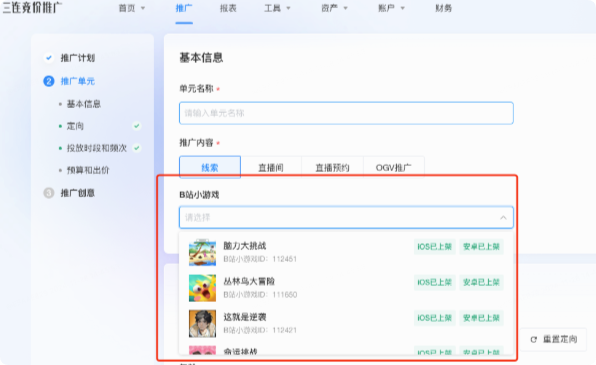Go to the 财务 tab
Viewport: 596px width, 365px height.
point(444,8)
